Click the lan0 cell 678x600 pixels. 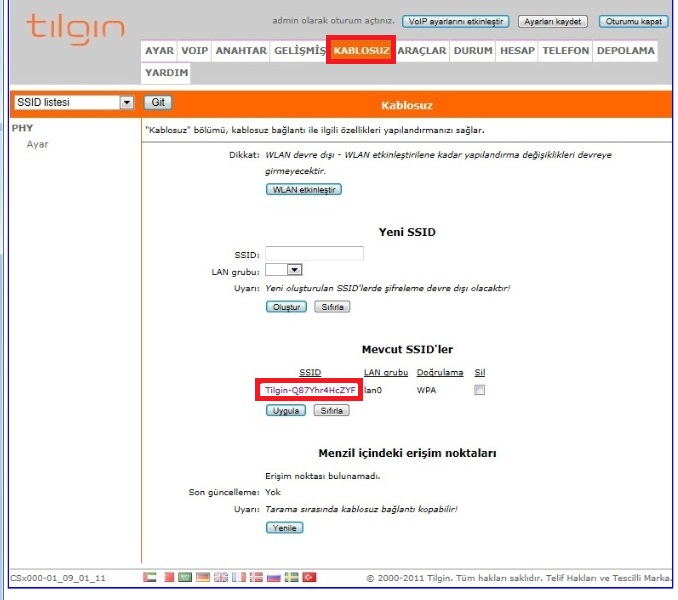pyautogui.click(x=373, y=390)
